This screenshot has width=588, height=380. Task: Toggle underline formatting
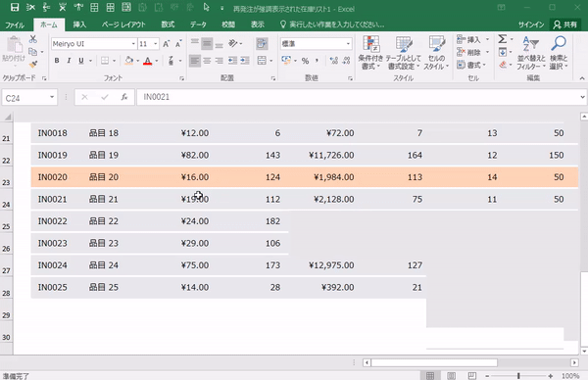pyautogui.click(x=81, y=61)
